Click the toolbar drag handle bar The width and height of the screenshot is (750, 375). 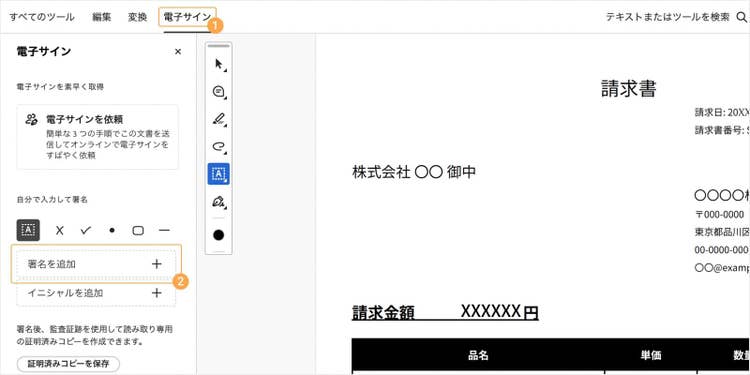coord(219,46)
